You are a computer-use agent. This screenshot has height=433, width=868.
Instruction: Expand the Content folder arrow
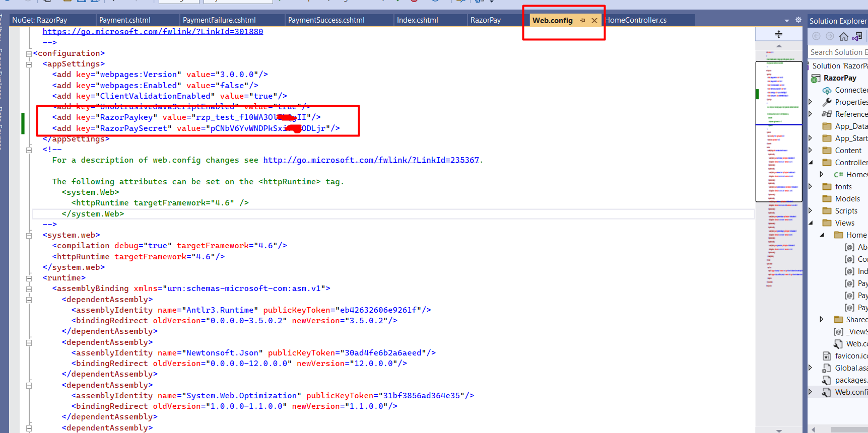811,150
